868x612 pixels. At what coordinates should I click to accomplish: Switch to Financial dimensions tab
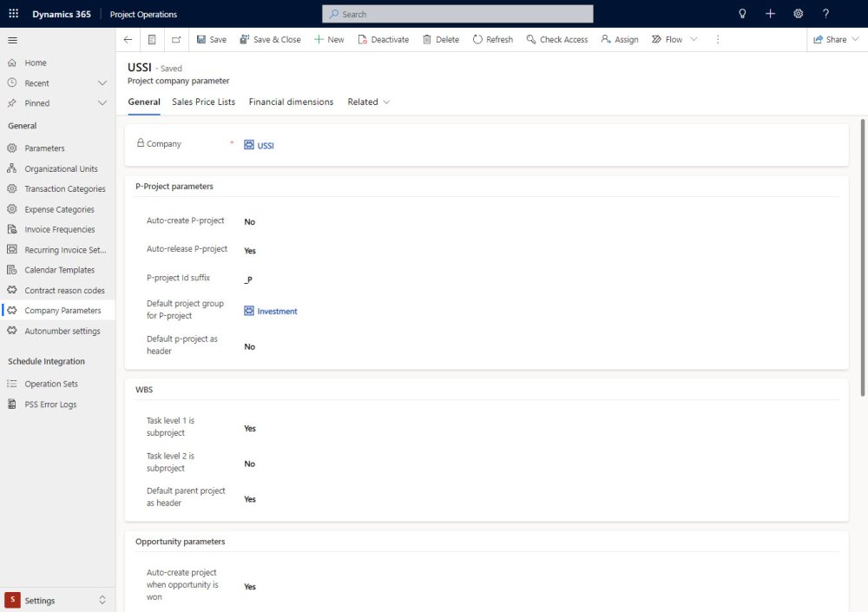tap(291, 102)
